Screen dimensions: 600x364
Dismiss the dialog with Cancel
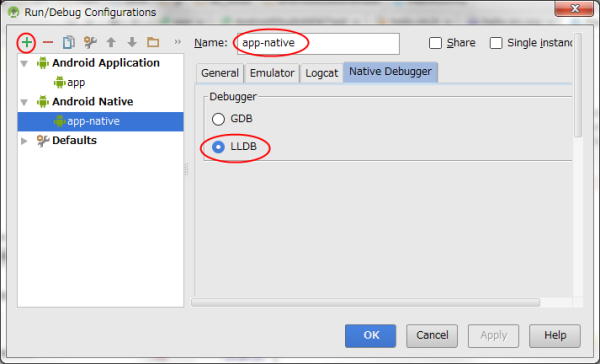432,336
